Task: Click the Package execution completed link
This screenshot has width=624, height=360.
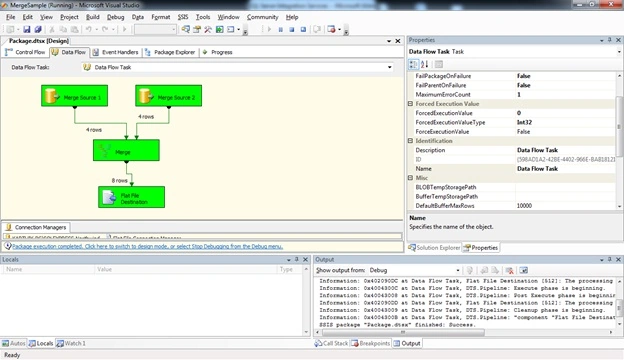Action: pyautogui.click(x=147, y=247)
